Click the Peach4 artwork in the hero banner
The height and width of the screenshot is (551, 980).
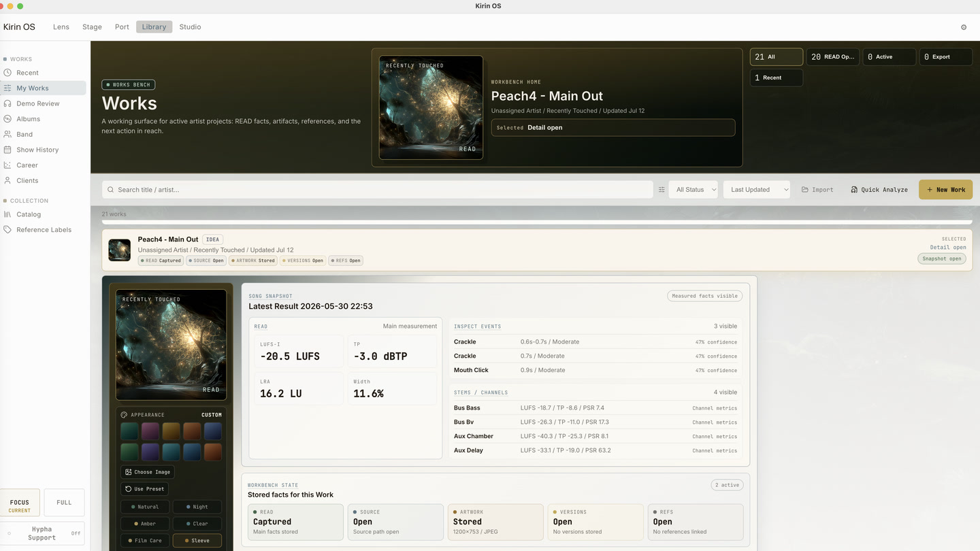(x=431, y=107)
